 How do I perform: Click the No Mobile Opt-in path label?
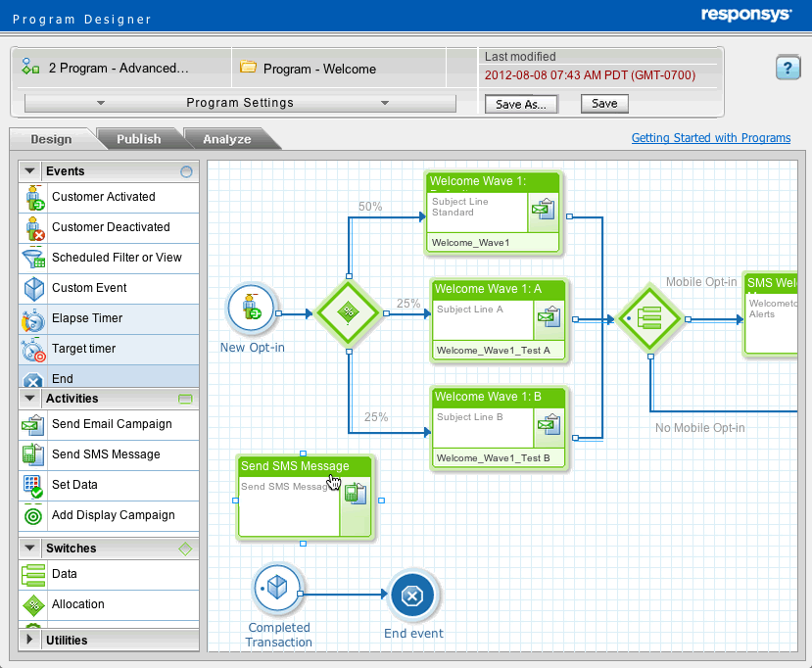coord(700,428)
